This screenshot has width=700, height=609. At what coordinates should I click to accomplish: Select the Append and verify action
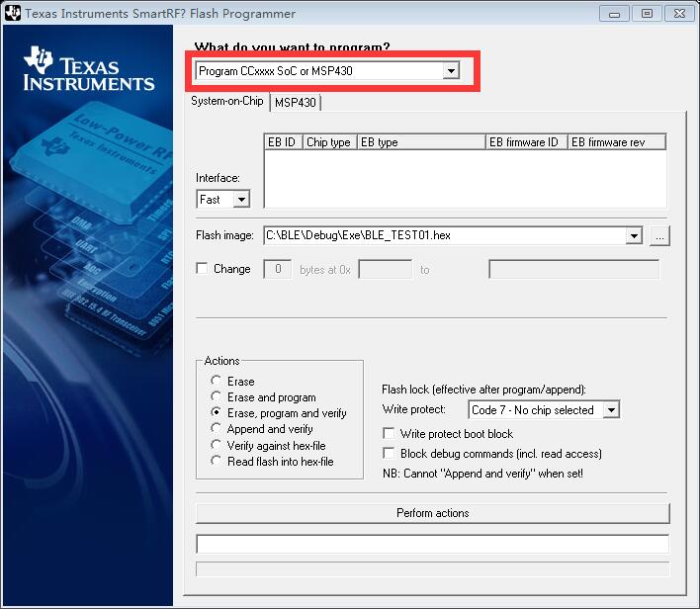click(x=217, y=428)
